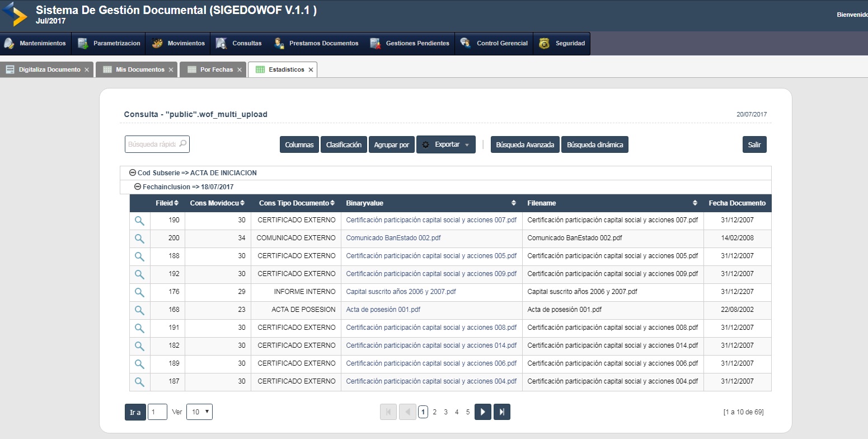Image resolution: width=868 pixels, height=439 pixels.
Task: Open details icon for Fileid 176 row
Action: [139, 292]
